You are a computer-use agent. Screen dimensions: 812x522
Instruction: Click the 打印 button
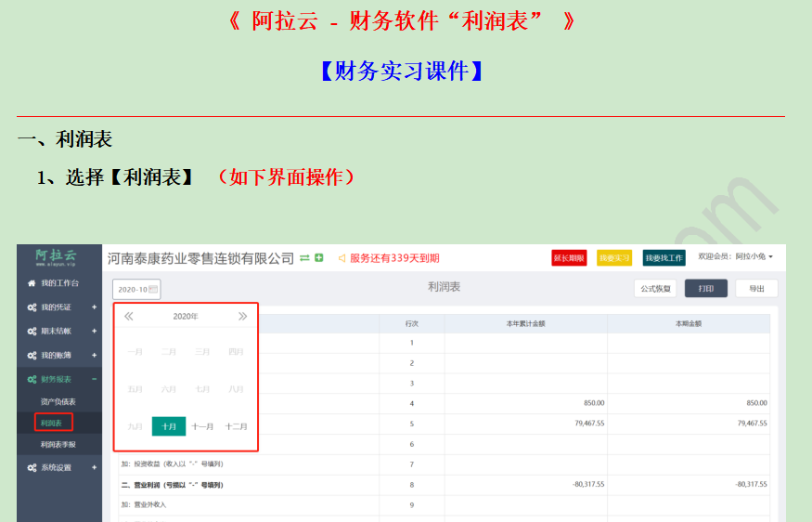tap(706, 289)
